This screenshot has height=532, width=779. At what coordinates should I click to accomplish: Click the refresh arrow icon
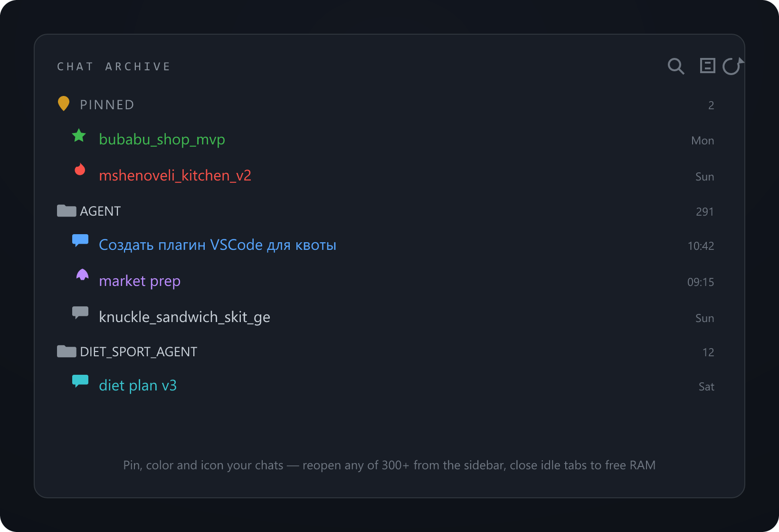(x=733, y=66)
